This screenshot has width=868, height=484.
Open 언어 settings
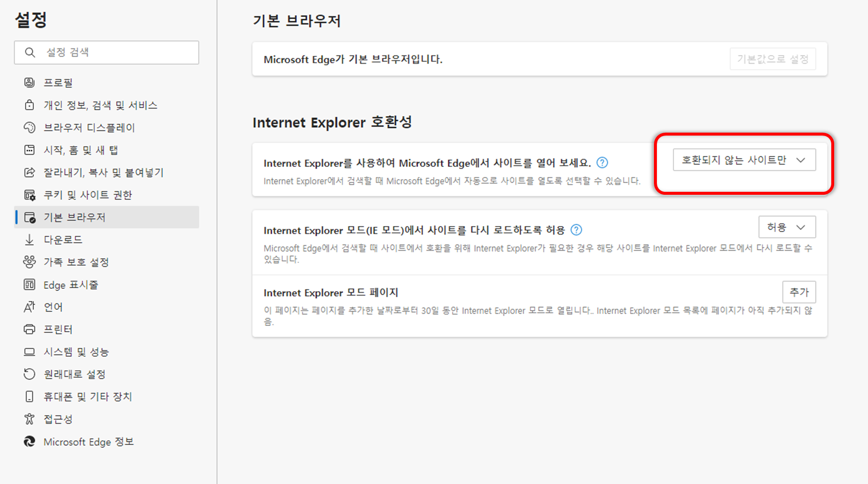107,307
